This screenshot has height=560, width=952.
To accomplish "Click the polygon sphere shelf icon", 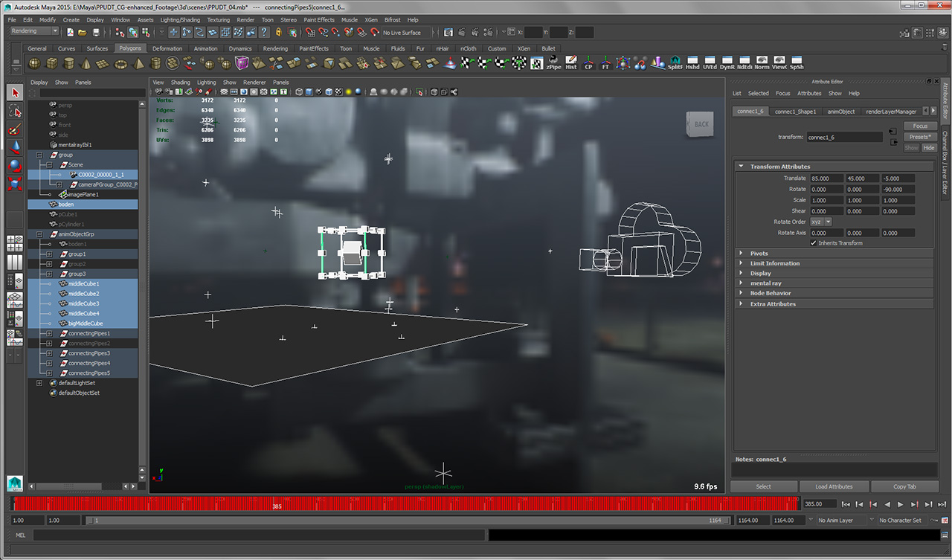I will coord(36,64).
